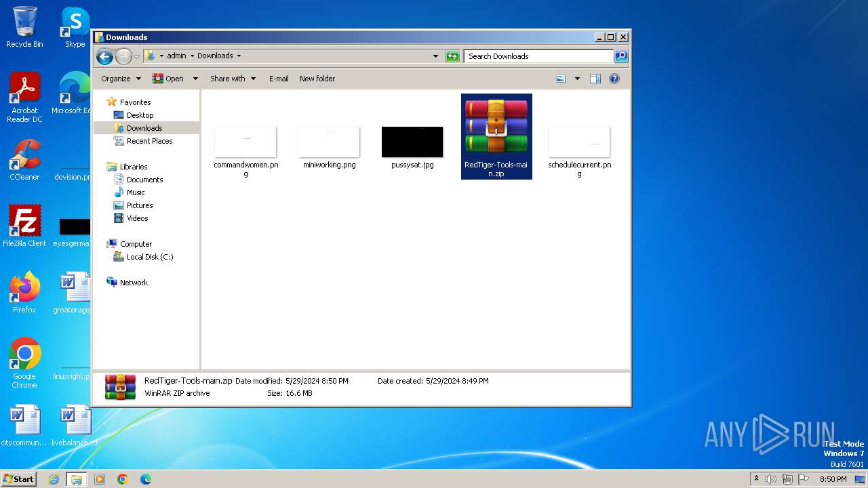868x488 pixels.
Task: Change view using the views icon
Action: click(561, 79)
